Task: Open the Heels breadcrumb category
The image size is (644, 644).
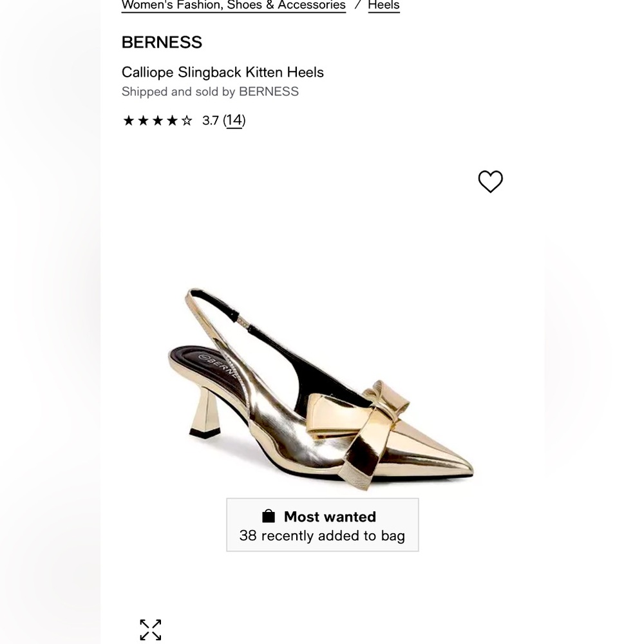Action: [x=383, y=5]
